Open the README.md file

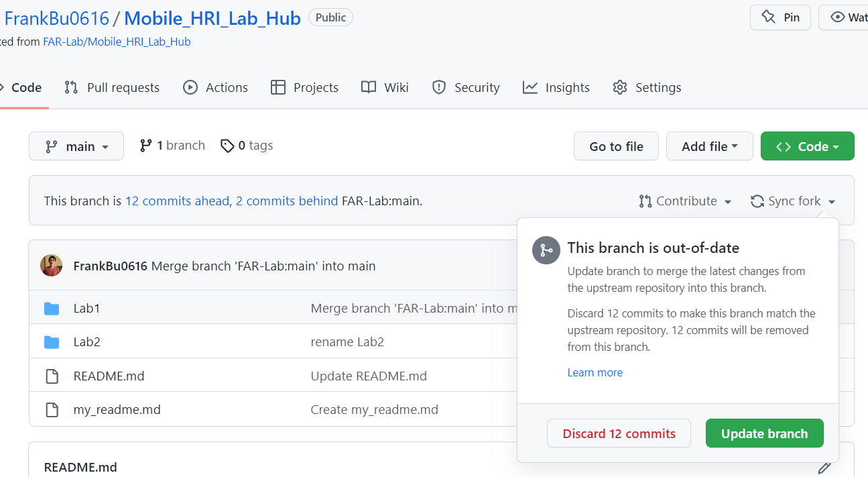point(109,376)
